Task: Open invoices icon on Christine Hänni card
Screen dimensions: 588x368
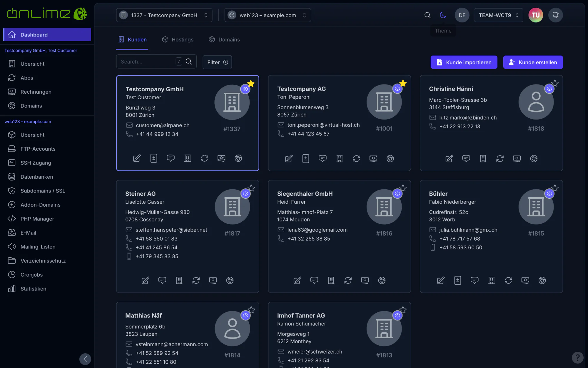Action: pyautogui.click(x=517, y=159)
